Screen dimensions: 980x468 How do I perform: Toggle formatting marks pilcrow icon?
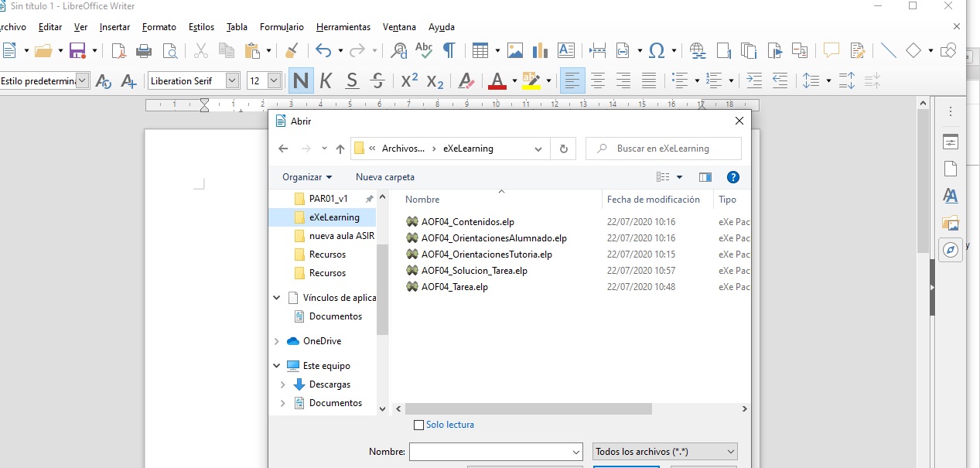(x=449, y=51)
